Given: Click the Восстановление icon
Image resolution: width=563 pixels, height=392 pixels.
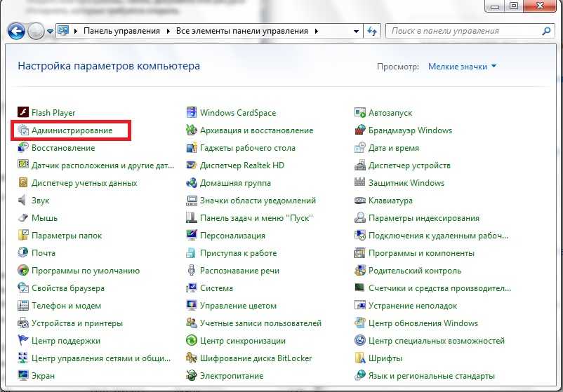Looking at the screenshot, I should (23, 147).
